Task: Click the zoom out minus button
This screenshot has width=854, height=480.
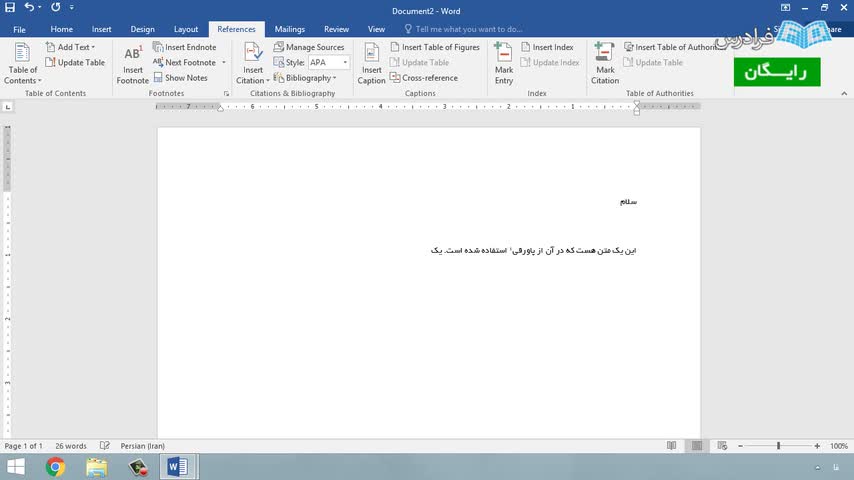Action: coord(740,446)
